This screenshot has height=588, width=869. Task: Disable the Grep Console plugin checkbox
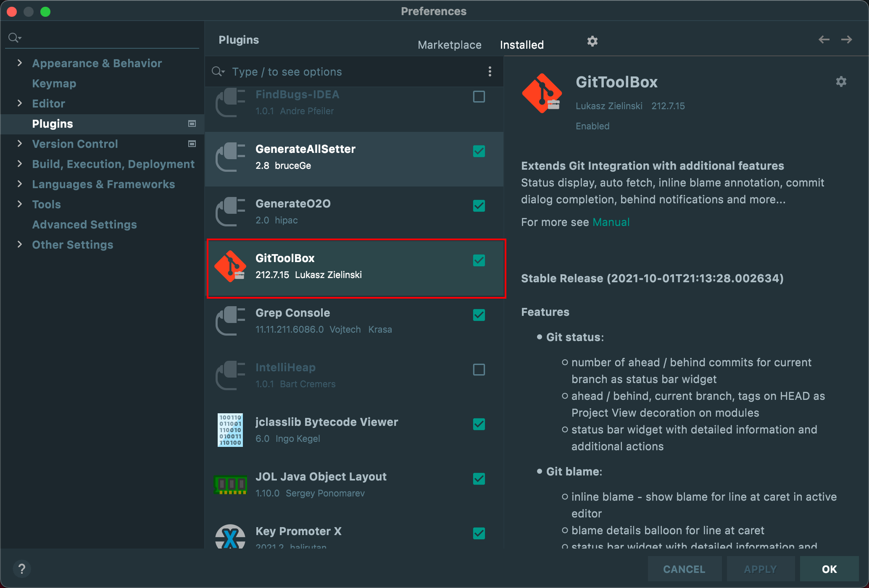click(x=479, y=315)
